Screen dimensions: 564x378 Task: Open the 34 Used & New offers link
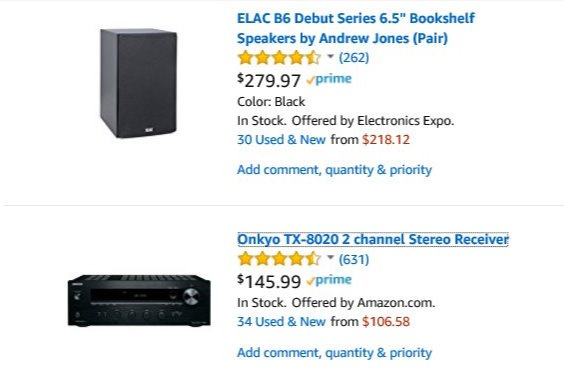(x=281, y=322)
